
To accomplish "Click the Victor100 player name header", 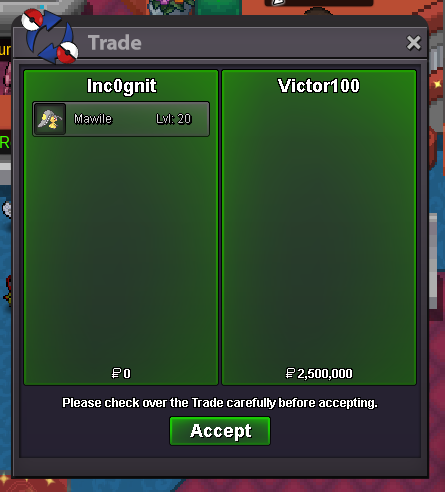I will pyautogui.click(x=319, y=86).
